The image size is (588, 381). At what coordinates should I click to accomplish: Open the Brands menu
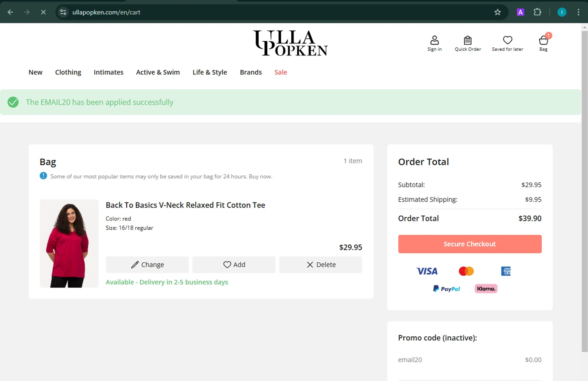251,72
